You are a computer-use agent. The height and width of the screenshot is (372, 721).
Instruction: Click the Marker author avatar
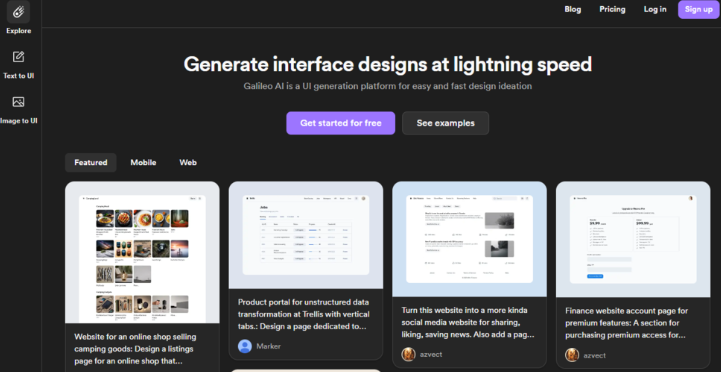tap(245, 346)
